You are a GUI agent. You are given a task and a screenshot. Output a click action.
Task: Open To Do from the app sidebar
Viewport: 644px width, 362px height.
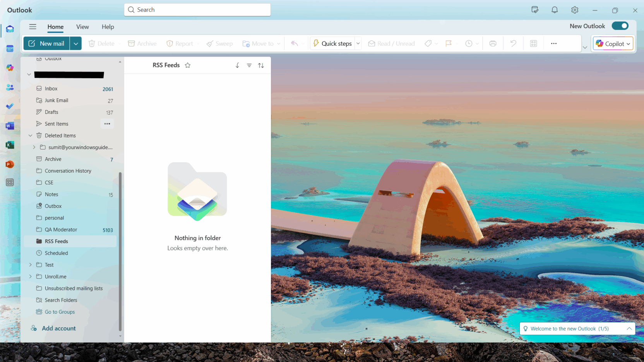click(10, 106)
